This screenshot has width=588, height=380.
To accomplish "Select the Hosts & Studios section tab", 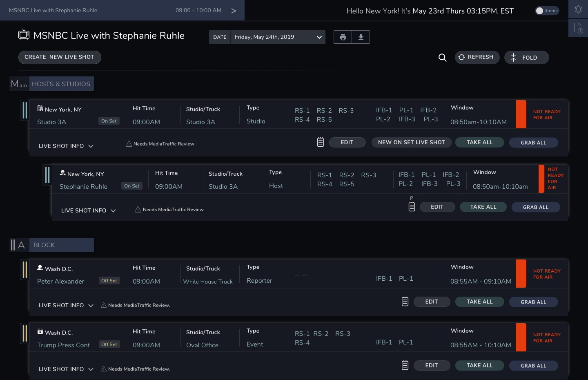I will 61,84.
